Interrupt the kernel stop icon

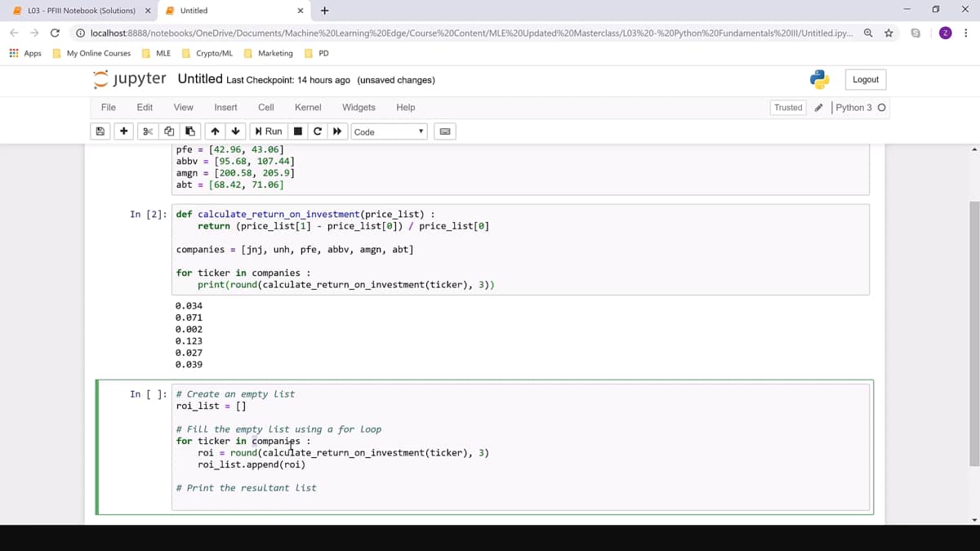point(298,131)
